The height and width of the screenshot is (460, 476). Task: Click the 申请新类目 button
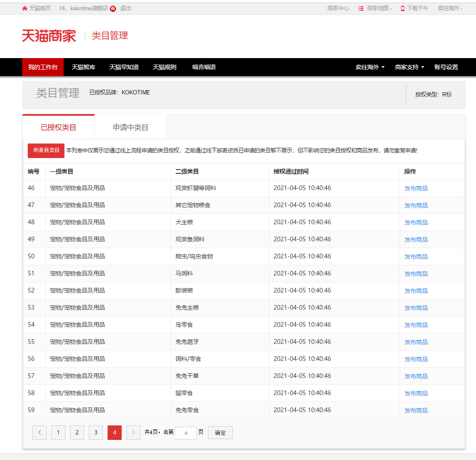click(46, 151)
